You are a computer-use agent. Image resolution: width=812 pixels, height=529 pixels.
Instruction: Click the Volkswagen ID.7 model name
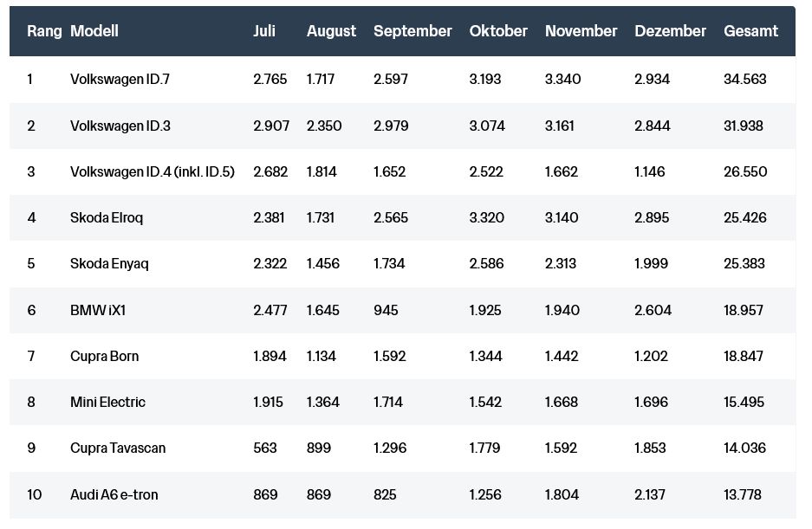120,80
